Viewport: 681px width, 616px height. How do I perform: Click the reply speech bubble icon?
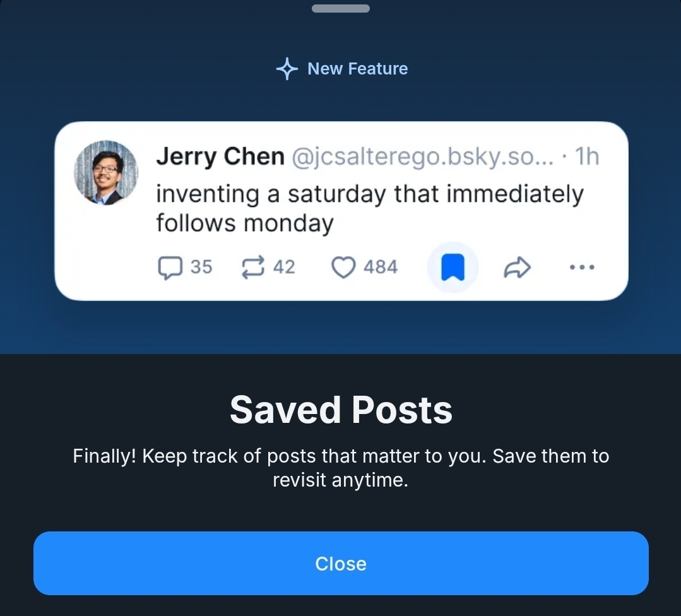click(x=169, y=268)
